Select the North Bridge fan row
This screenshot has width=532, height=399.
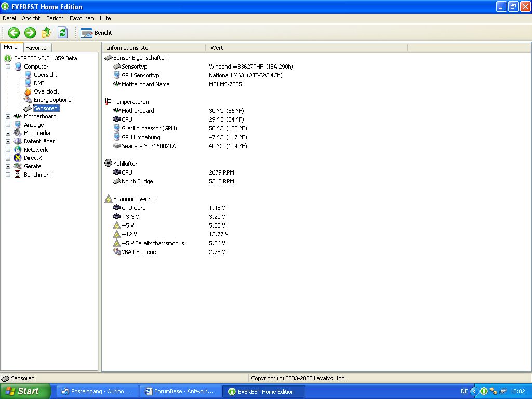point(174,181)
